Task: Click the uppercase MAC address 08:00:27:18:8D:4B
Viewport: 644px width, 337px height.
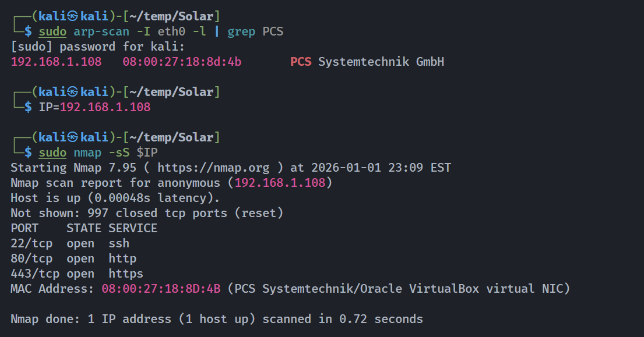Action: (161, 289)
